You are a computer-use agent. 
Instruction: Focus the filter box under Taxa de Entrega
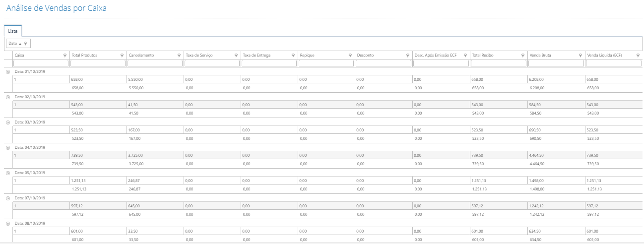pyautogui.click(x=269, y=63)
